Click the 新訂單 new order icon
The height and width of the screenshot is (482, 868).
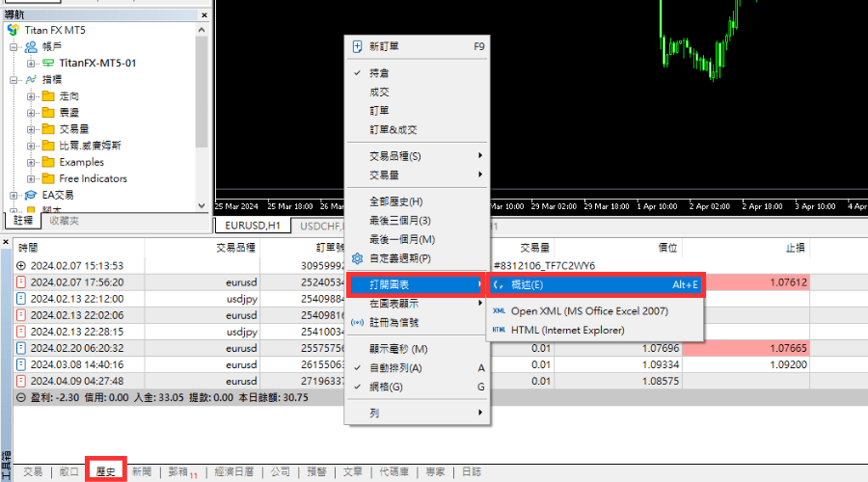[358, 46]
